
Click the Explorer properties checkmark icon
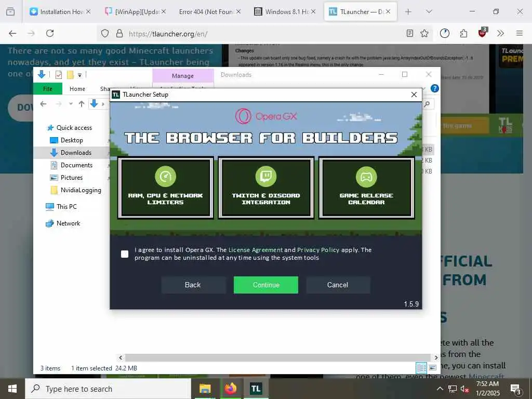click(59, 75)
